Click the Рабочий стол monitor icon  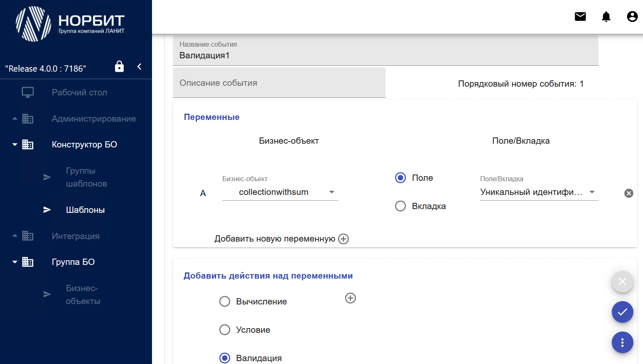pyautogui.click(x=28, y=92)
